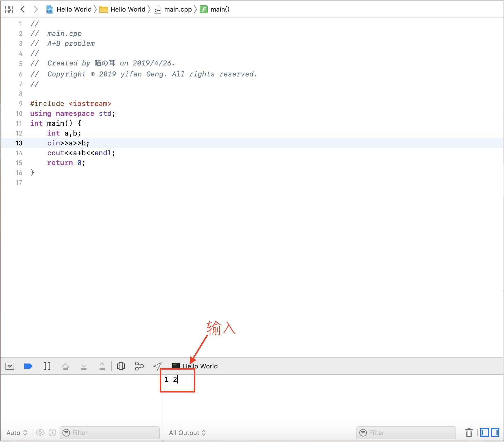Viewport: 504px width, 442px height.
Task: Click the Created by comment line
Action: click(103, 63)
